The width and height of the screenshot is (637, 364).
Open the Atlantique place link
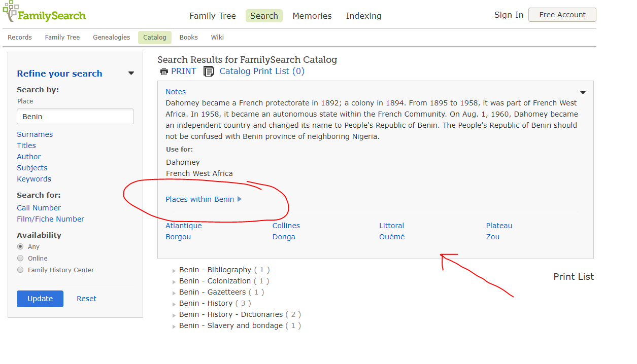point(183,226)
